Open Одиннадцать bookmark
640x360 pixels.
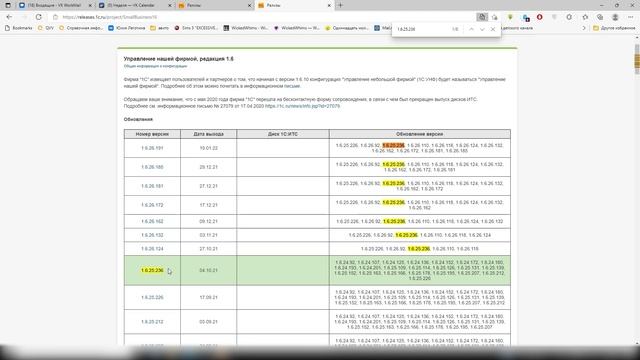[x=347, y=28]
